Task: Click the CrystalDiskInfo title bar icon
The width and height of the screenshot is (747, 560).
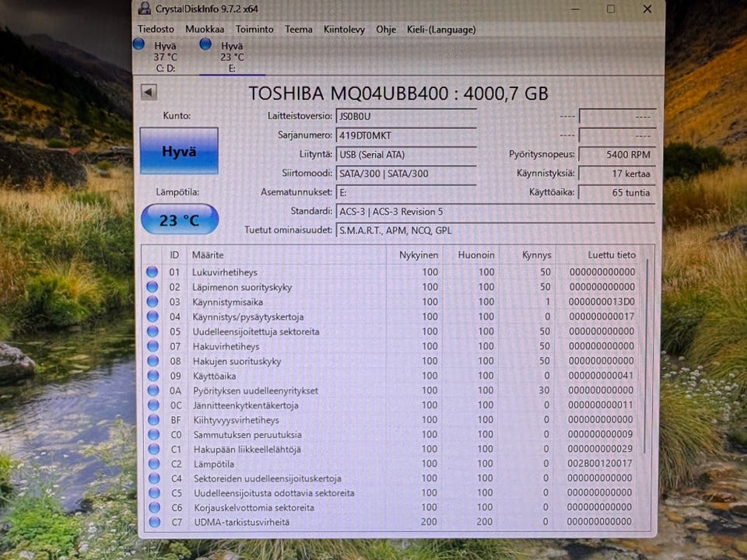Action: pyautogui.click(x=145, y=8)
